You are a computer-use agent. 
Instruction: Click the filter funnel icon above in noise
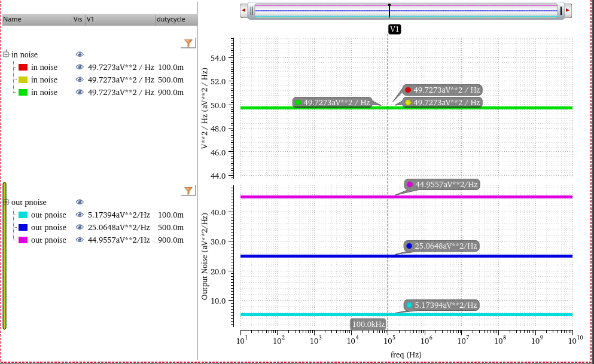click(188, 43)
